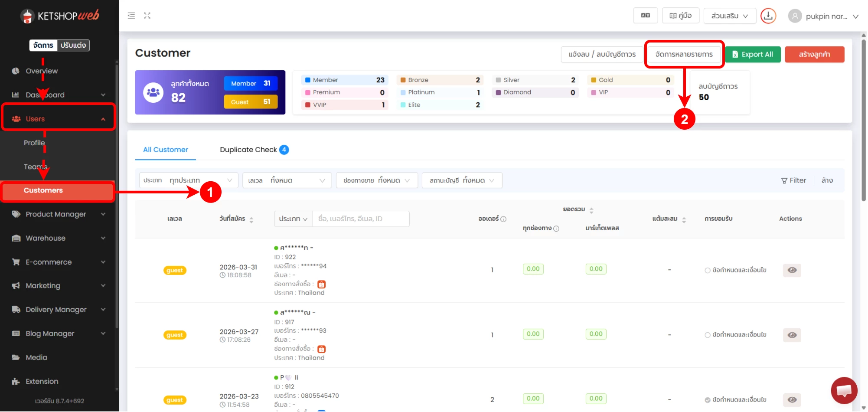This screenshot has height=412, width=868.
Task: Toggle terms radio for customer ID 917
Action: click(708, 335)
